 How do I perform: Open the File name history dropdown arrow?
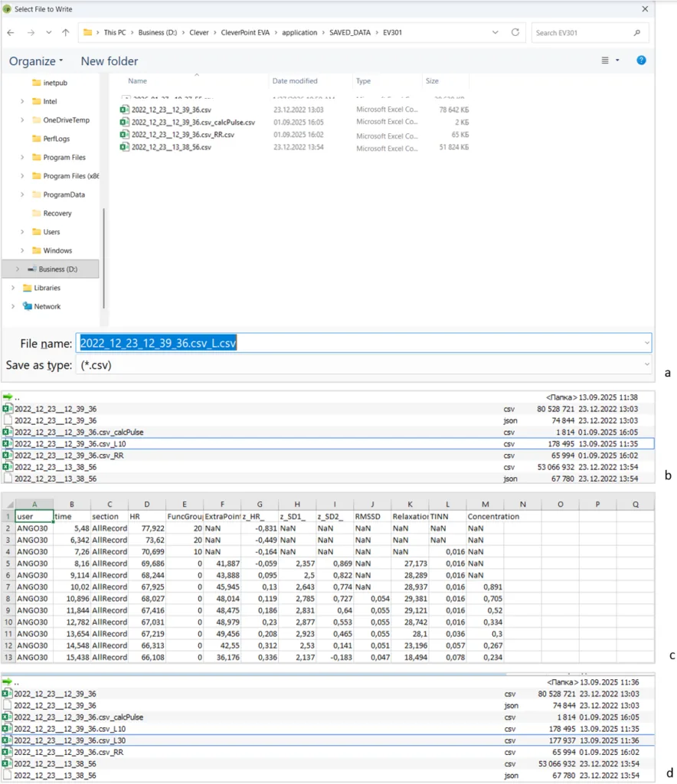pyautogui.click(x=647, y=343)
